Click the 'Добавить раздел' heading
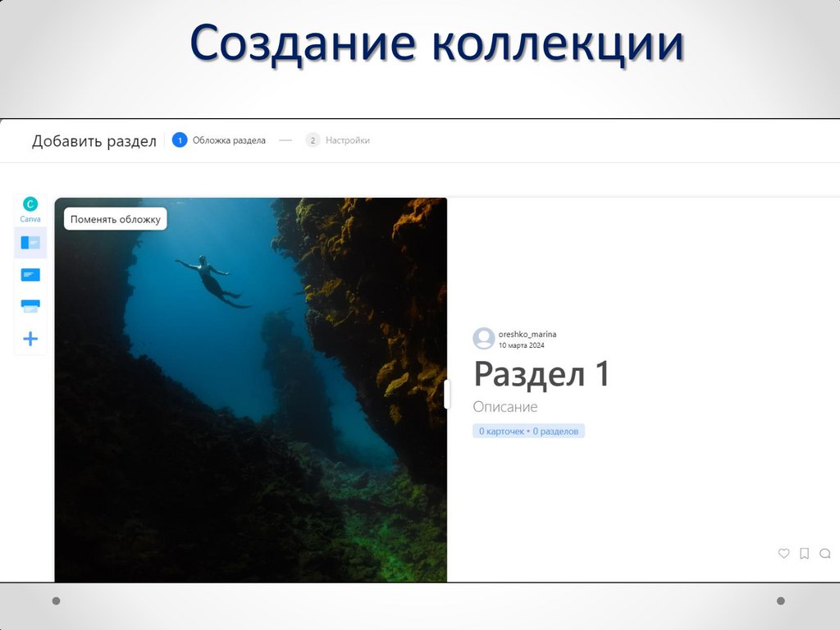Screen dimensions: 840x630 click(x=94, y=141)
